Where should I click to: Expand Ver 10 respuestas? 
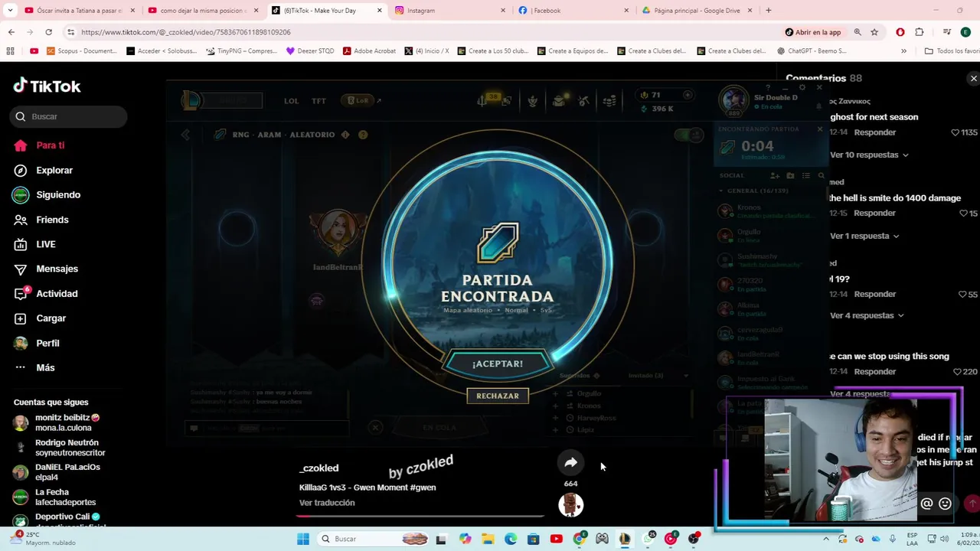coord(869,155)
